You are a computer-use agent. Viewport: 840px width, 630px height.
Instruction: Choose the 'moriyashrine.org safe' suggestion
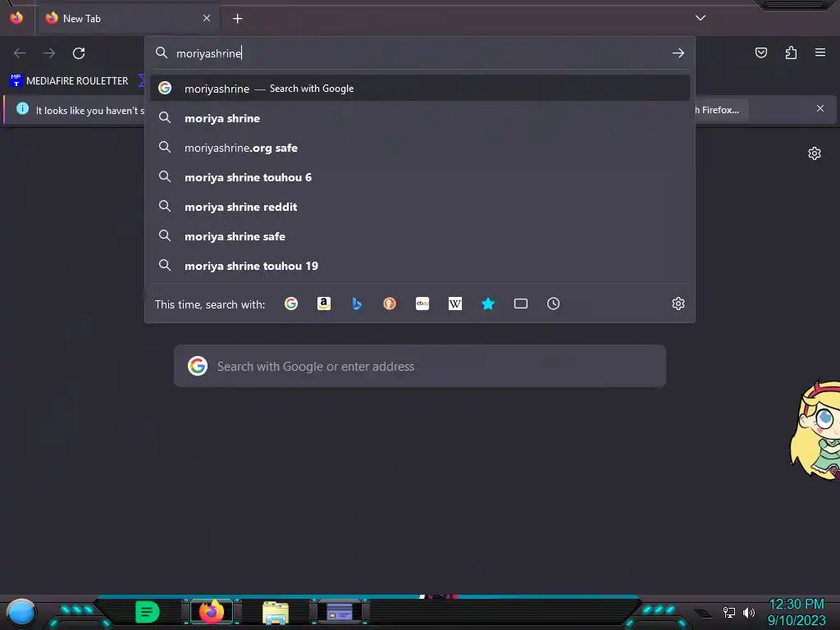pyautogui.click(x=420, y=148)
